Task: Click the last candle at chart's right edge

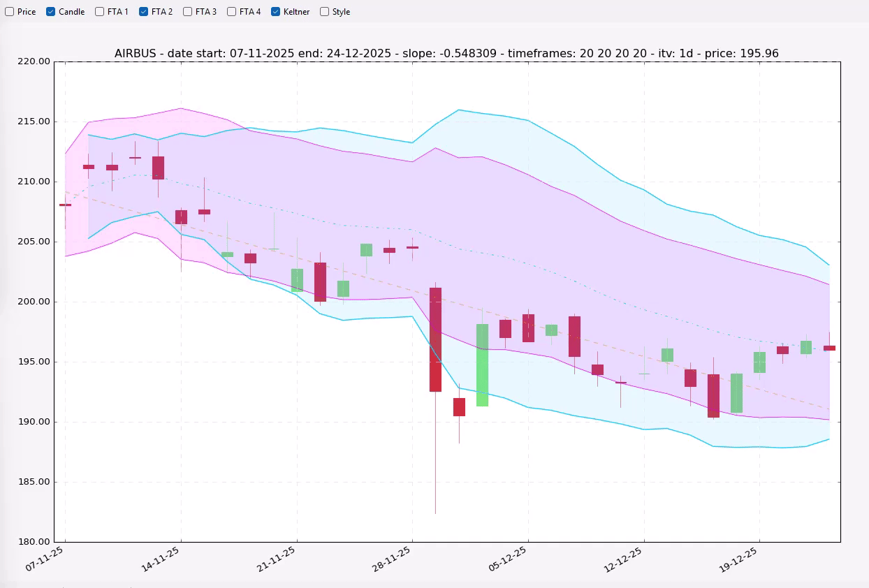Action: pyautogui.click(x=829, y=348)
